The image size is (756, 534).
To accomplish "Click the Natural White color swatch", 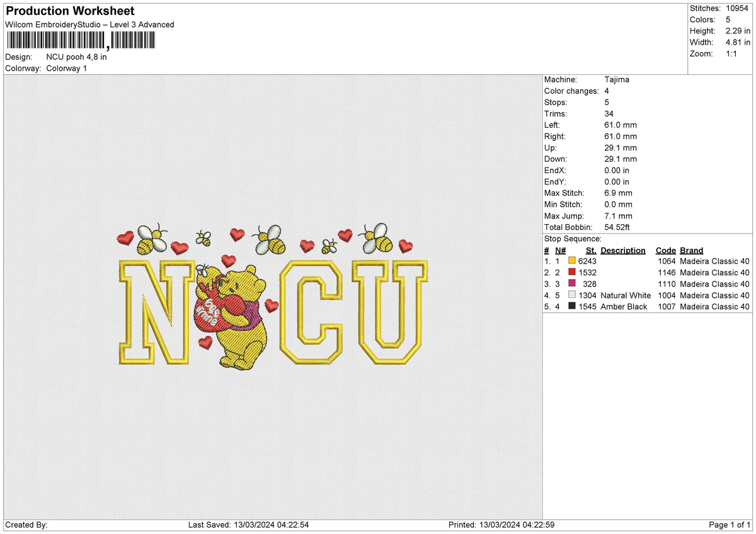I will 572,295.
